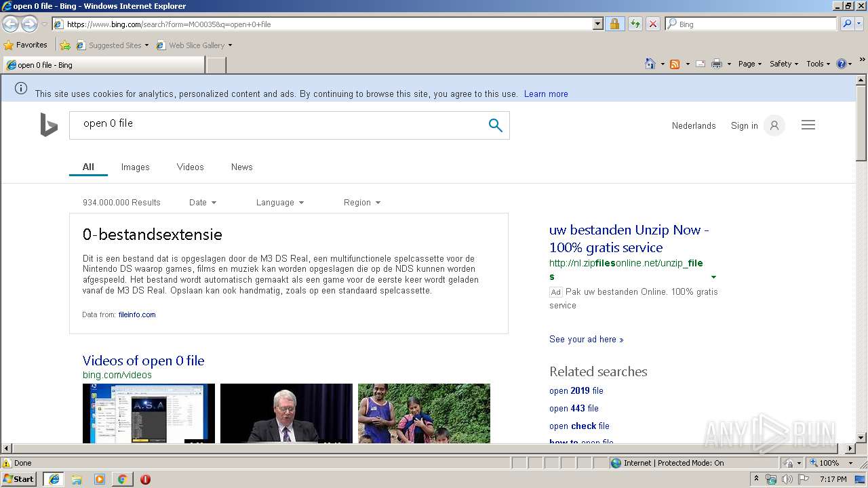
Task: Click the horizontal scrollbar right arrow
Action: coord(850,449)
